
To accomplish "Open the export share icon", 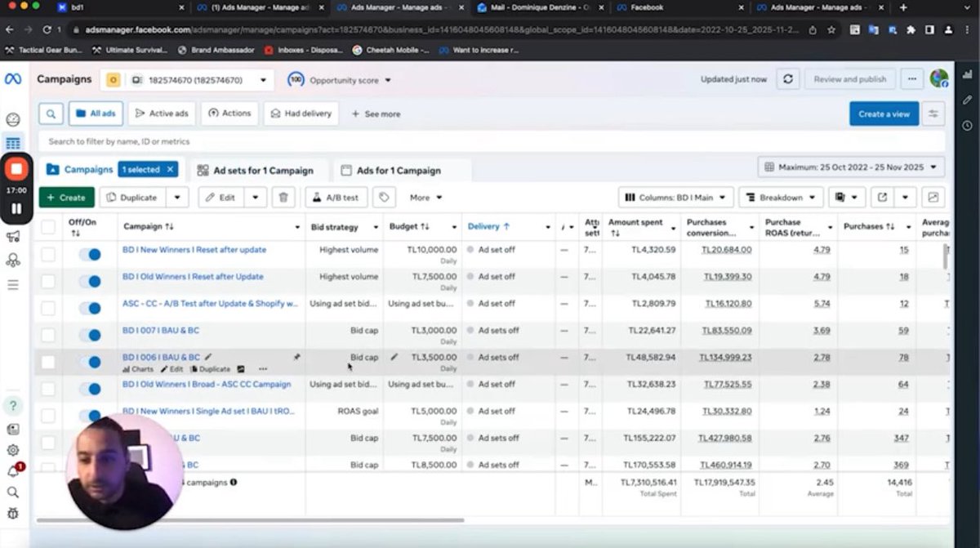I will [883, 197].
